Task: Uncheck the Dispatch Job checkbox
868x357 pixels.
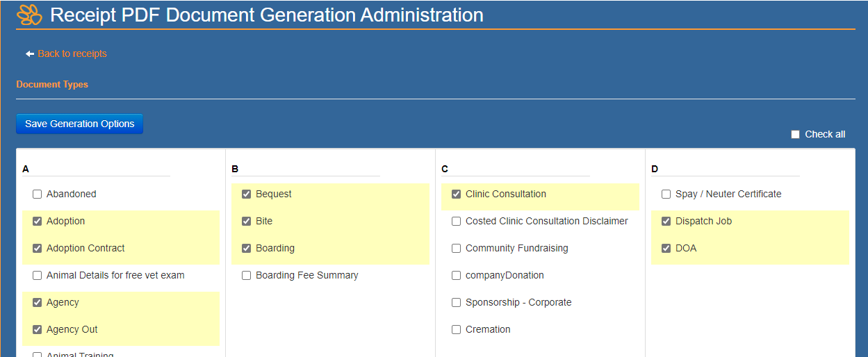Action: coord(666,222)
